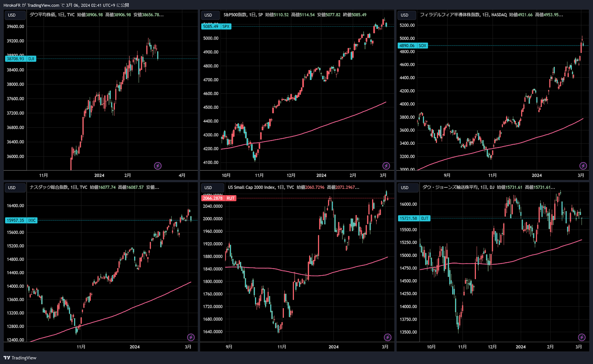Open the USD currency selector on the Dow chart
The image size is (593, 364).
[15, 15]
